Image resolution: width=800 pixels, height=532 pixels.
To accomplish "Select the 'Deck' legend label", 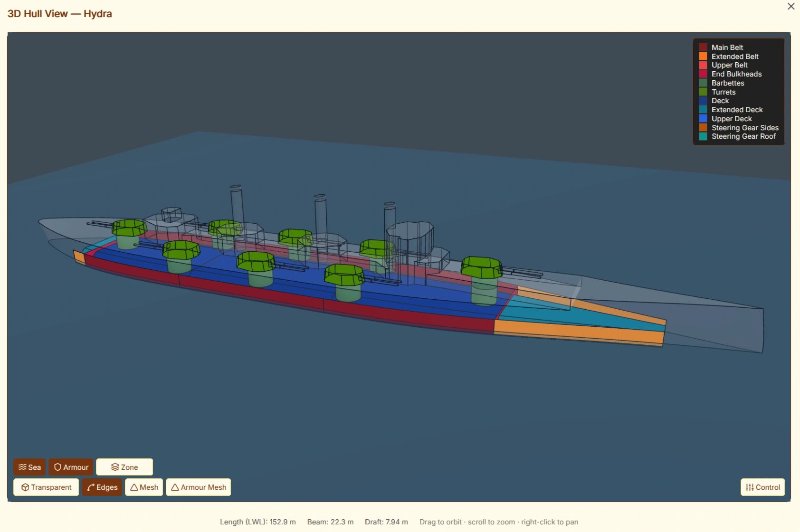I will (720, 101).
